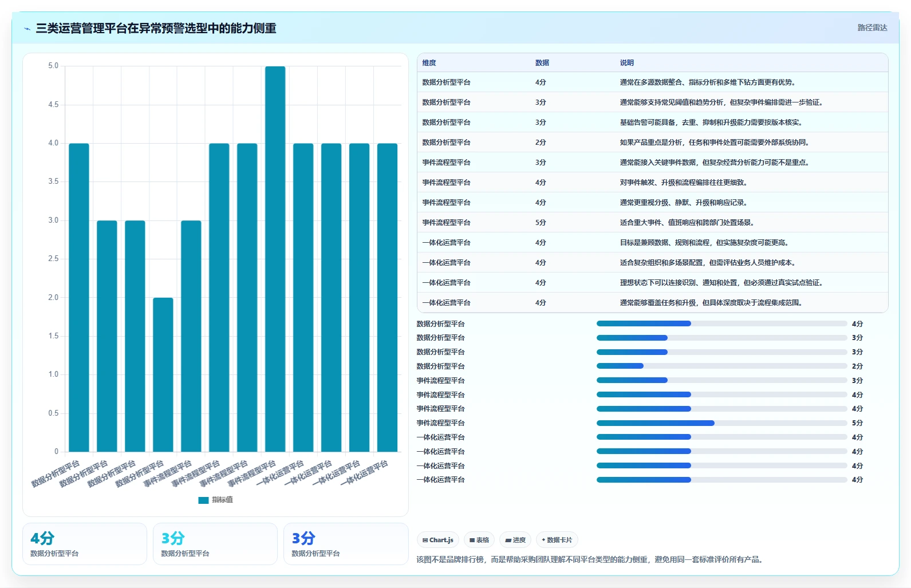The width and height of the screenshot is (911, 588).
Task: Select the 数据卡片 chip
Action: pyautogui.click(x=557, y=540)
